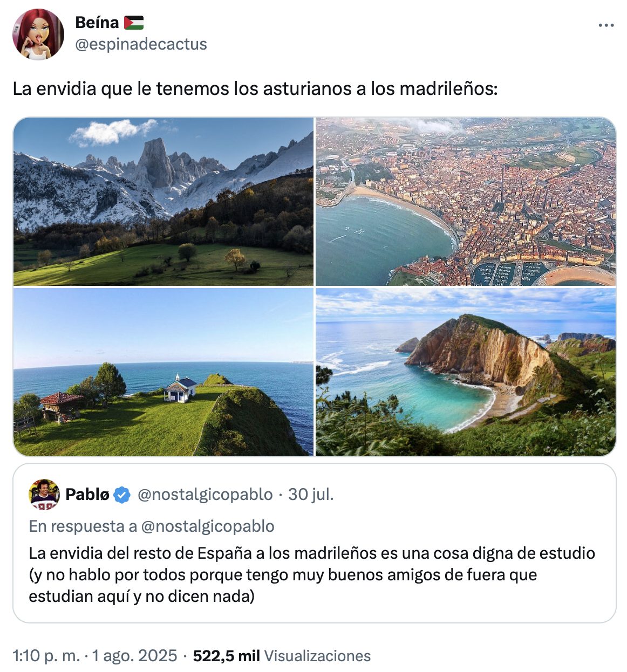627x672 pixels.
Task: Open the Pablø display name in quoted tweet
Action: tap(87, 495)
